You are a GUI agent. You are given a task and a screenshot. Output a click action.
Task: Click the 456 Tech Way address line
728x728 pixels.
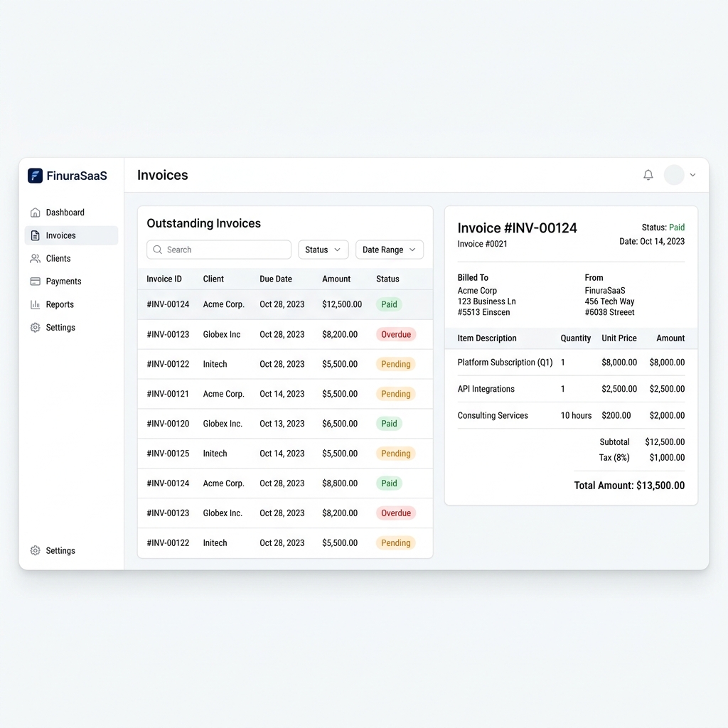point(609,301)
